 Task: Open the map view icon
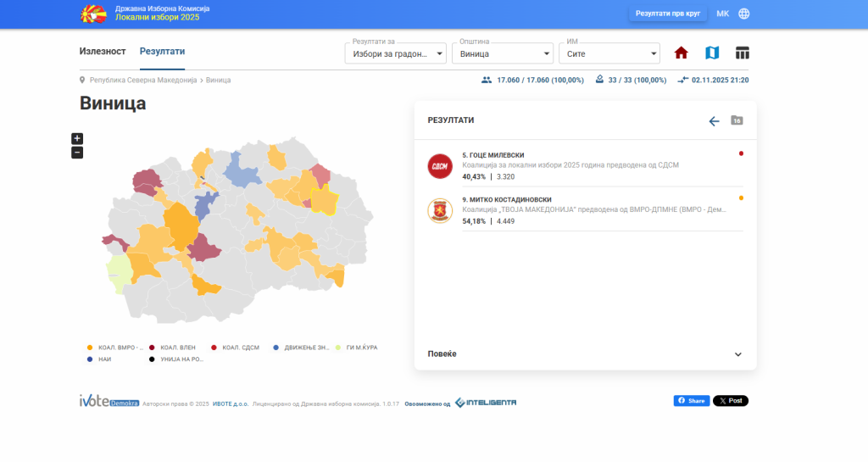[712, 53]
